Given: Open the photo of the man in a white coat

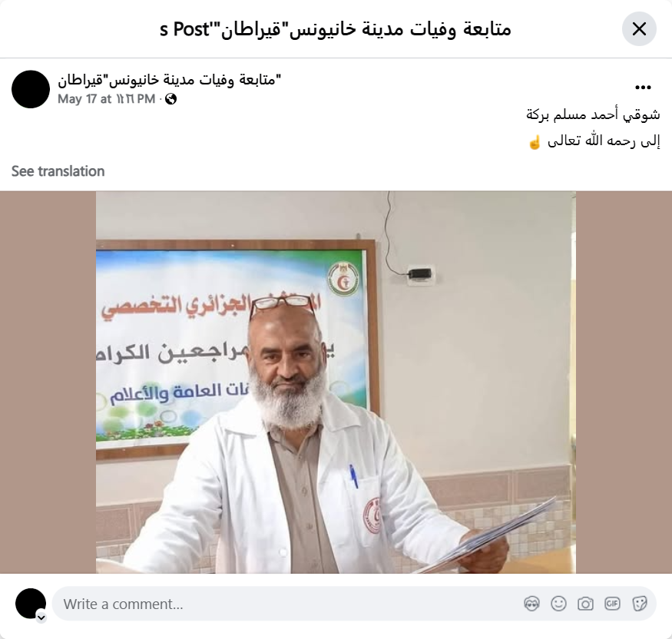Looking at the screenshot, I should tap(336, 382).
